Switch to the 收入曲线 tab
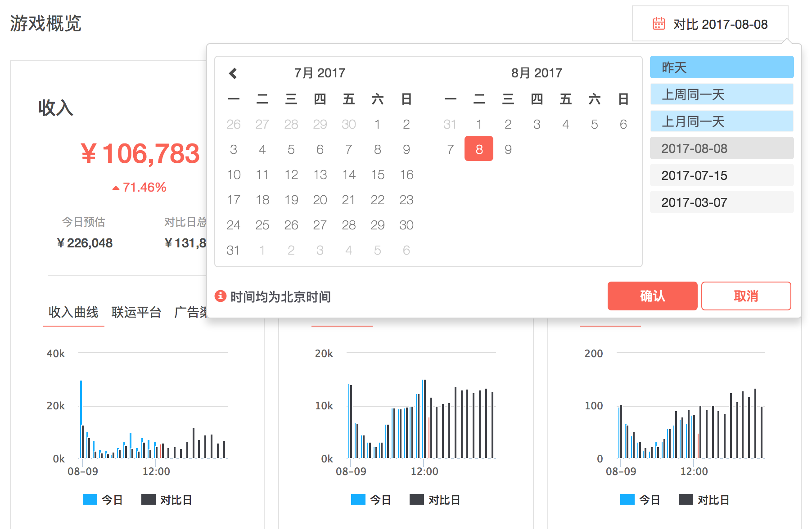The height and width of the screenshot is (529, 812). coord(73,312)
